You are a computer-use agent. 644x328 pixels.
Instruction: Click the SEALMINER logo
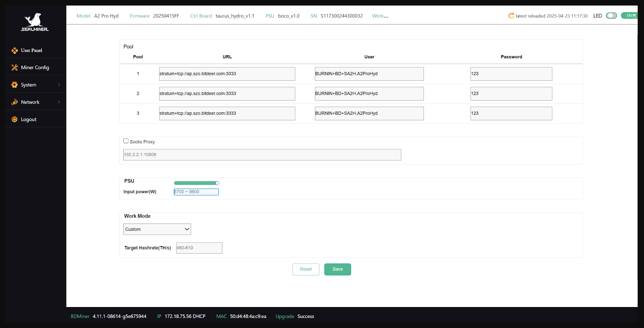35,22
